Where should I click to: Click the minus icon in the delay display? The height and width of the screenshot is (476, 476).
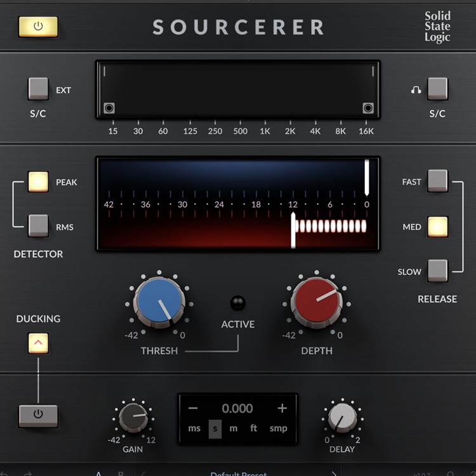tap(193, 409)
